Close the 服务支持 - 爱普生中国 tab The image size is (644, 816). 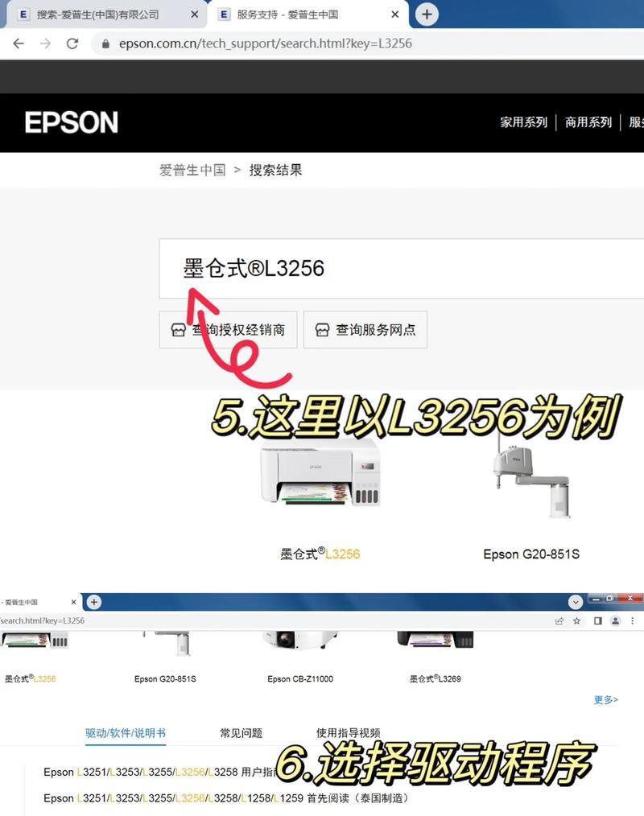click(395, 14)
